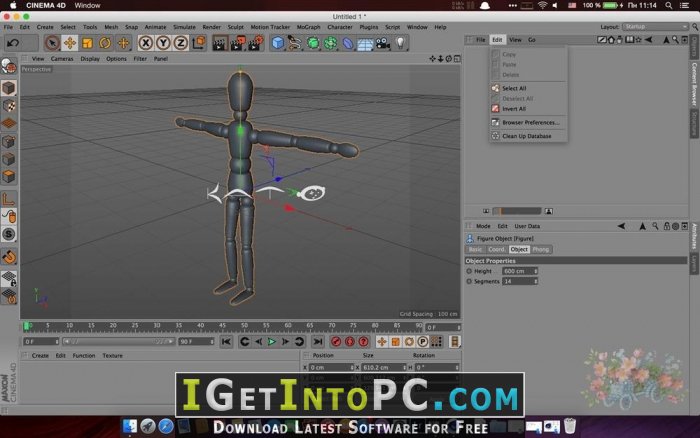
Task: Toggle parameter P keyframe recording
Action: pyautogui.click(x=422, y=342)
